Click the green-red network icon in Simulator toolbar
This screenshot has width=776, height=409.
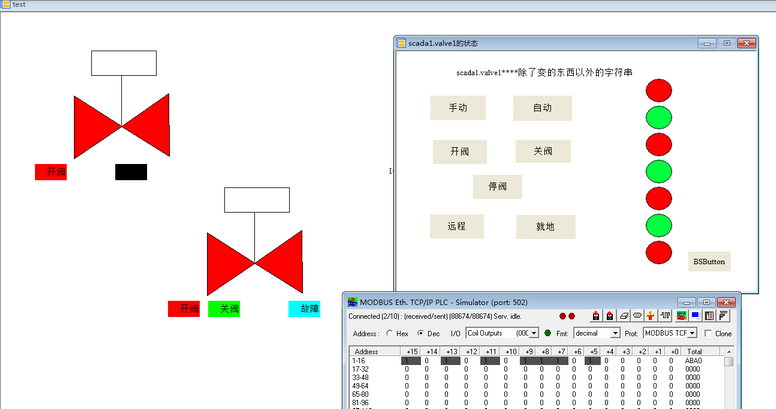pyautogui.click(x=681, y=315)
